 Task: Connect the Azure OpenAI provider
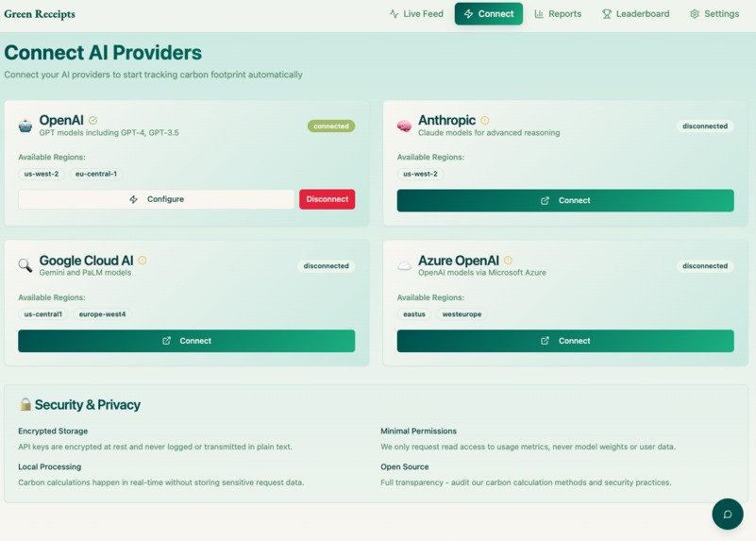[x=565, y=341]
